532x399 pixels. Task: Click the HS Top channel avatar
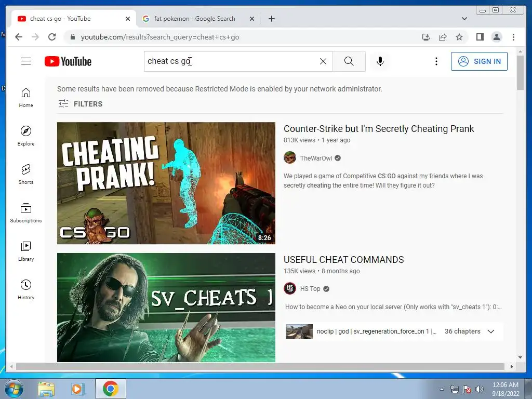coord(290,289)
